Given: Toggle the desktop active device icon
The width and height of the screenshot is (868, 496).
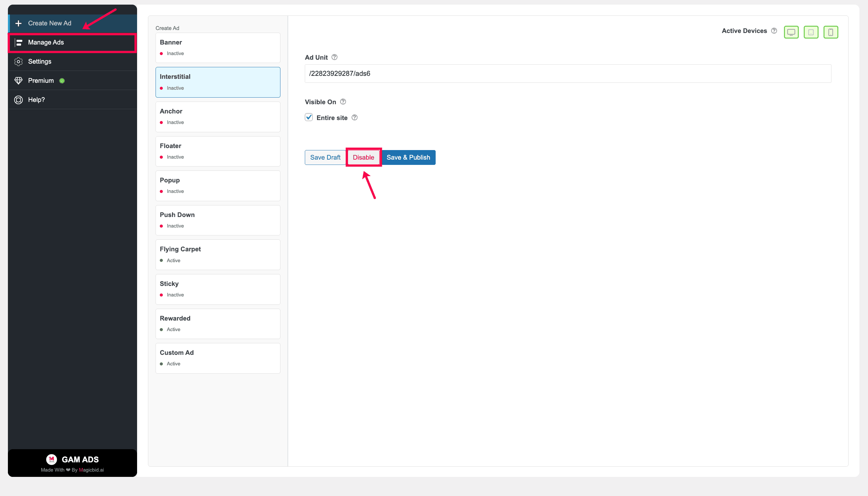Looking at the screenshot, I should pyautogui.click(x=791, y=32).
